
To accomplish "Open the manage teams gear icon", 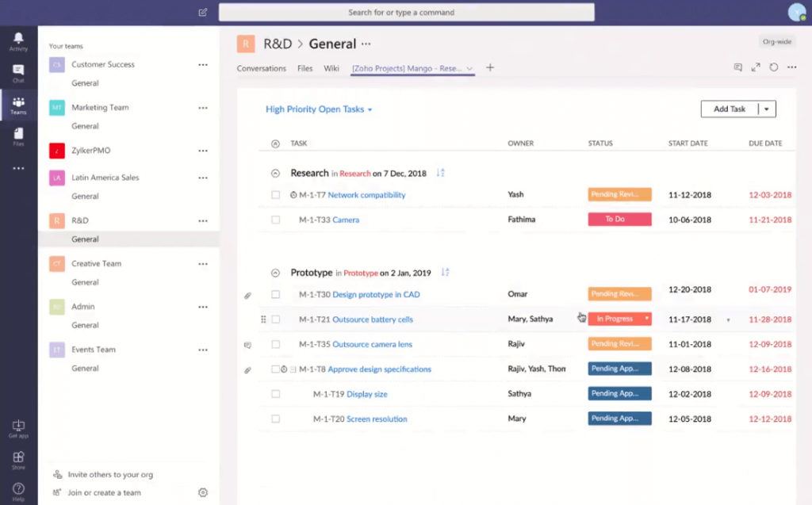I will click(x=203, y=492).
